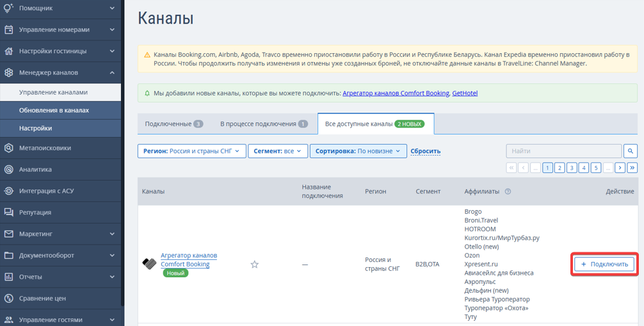The width and height of the screenshot is (644, 326).
Task: Expand the Настройки гостиницы chevron
Action: [112, 51]
